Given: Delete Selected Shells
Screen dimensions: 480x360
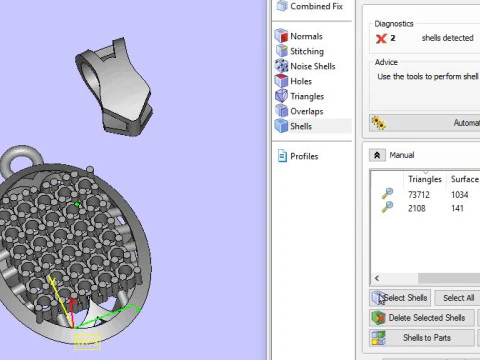Looking at the screenshot, I should [422, 318].
